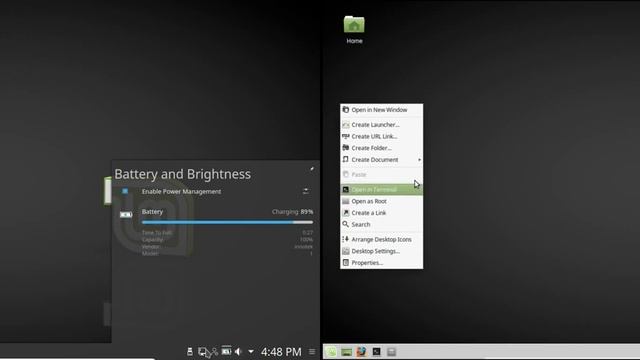Click the display configuration tray icon
The image size is (640, 360).
tap(202, 351)
